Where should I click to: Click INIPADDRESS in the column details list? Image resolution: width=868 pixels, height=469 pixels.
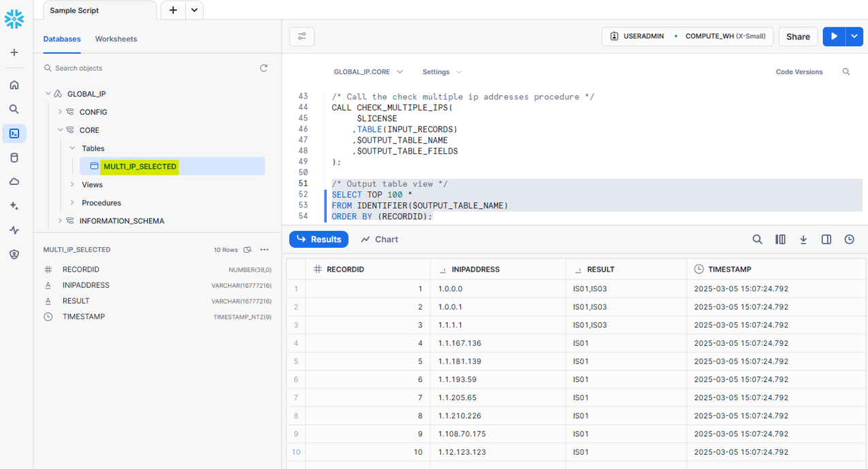tap(86, 285)
